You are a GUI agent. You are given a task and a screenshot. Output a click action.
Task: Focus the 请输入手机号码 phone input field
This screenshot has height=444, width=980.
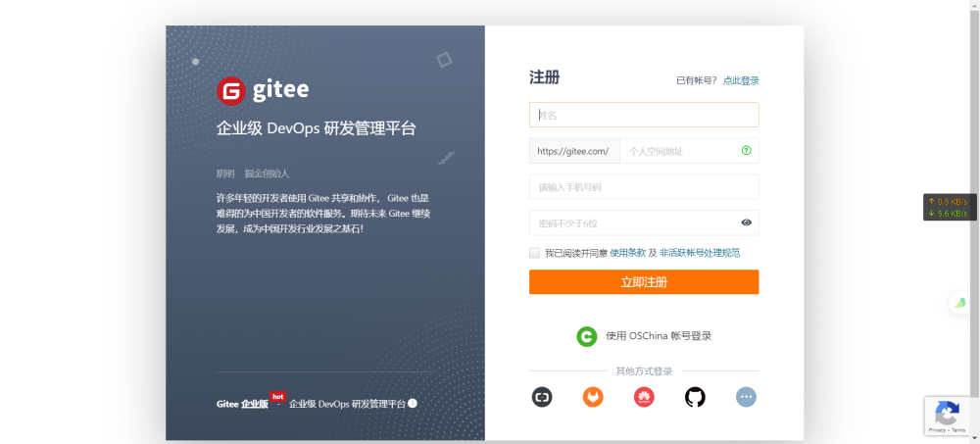(644, 187)
